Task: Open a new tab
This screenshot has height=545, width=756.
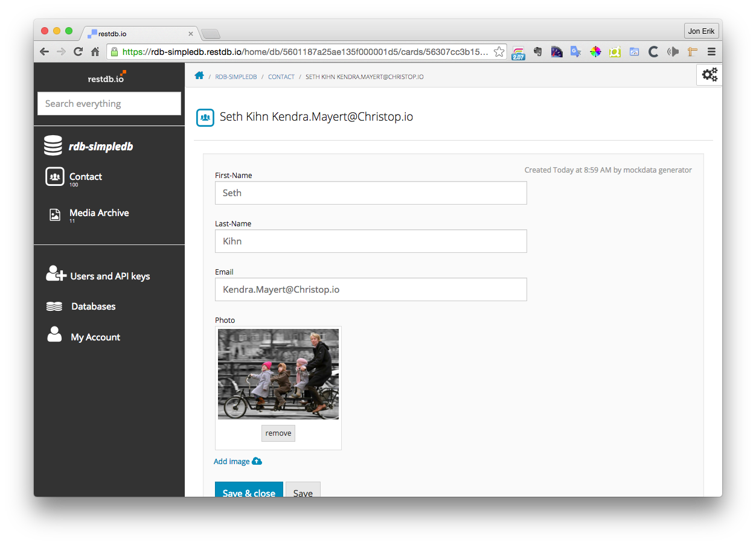Action: 211,34
